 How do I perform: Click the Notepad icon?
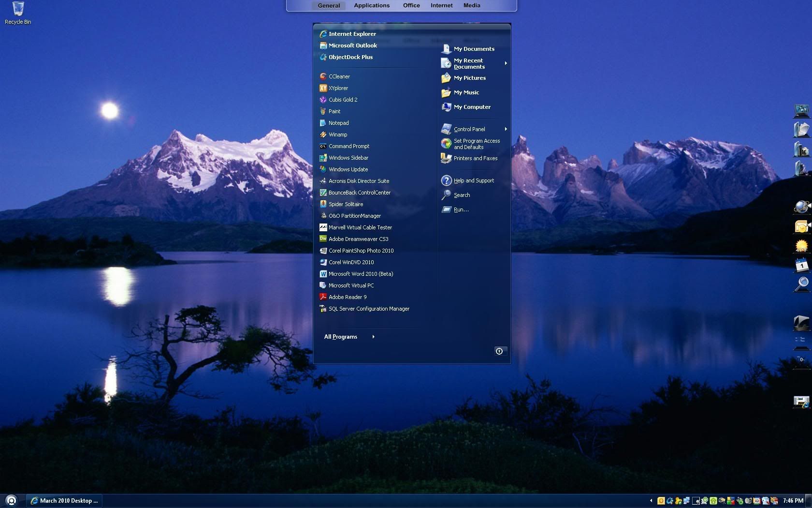[x=323, y=123]
